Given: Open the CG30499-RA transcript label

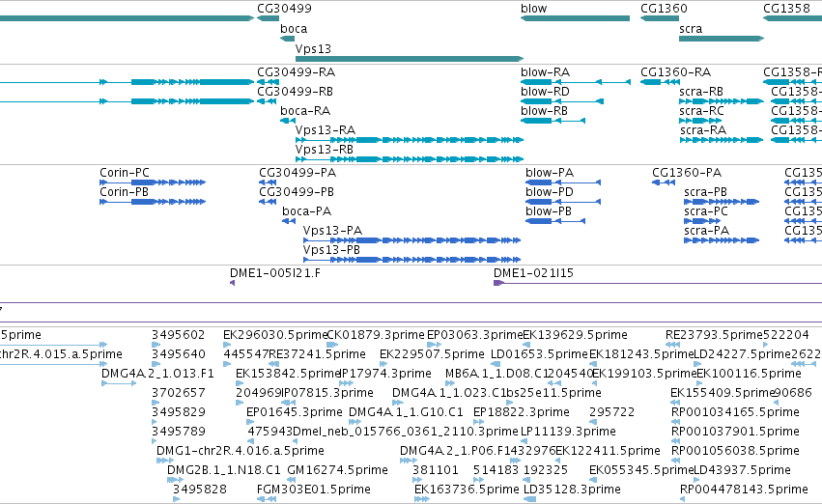Looking at the screenshot, I should point(296,71).
